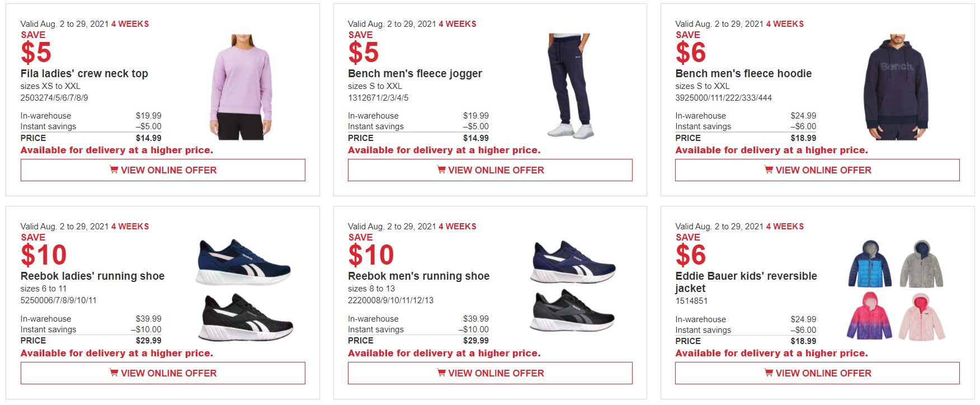This screenshot has width=980, height=405.
Task: Choose the pink fleece Eddie Bauer jacket image
Action: (921, 317)
